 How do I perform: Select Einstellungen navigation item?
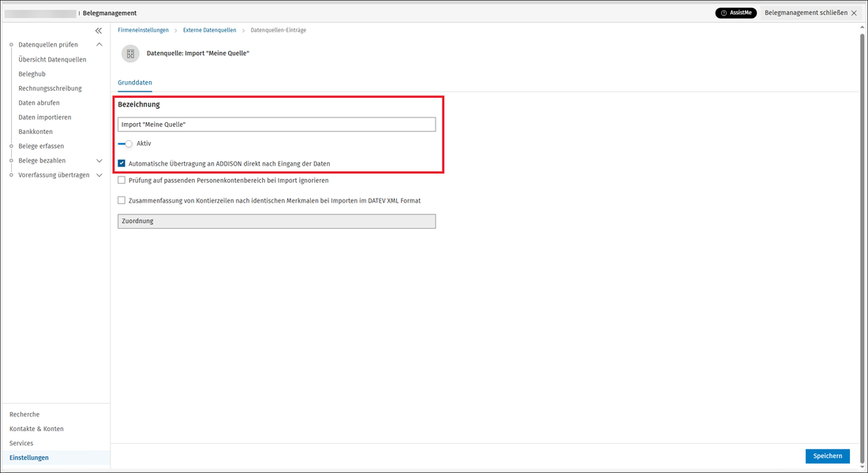(x=28, y=457)
